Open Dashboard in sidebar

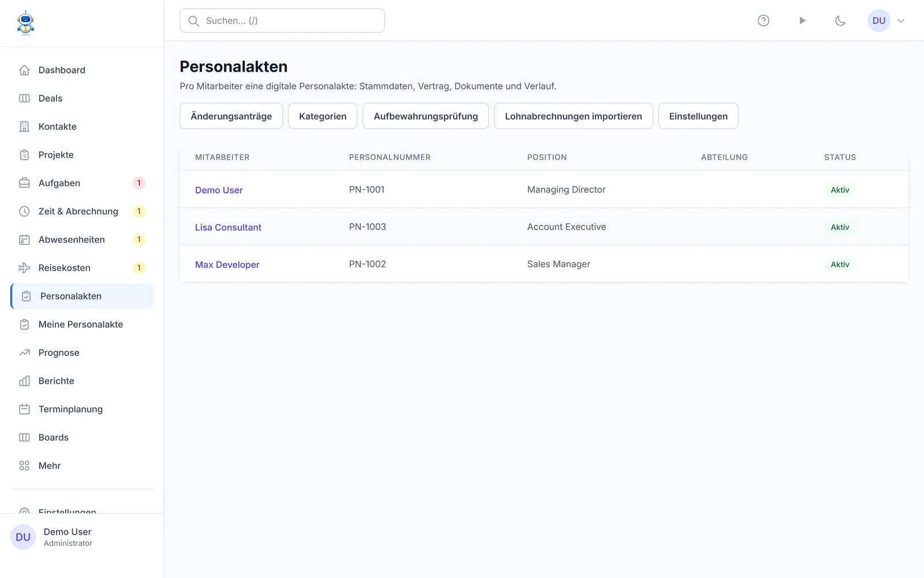[82, 70]
